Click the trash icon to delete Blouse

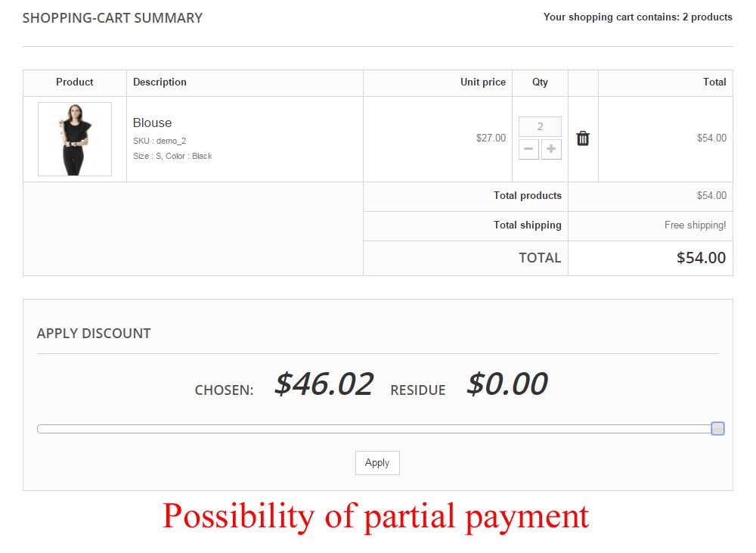point(583,138)
